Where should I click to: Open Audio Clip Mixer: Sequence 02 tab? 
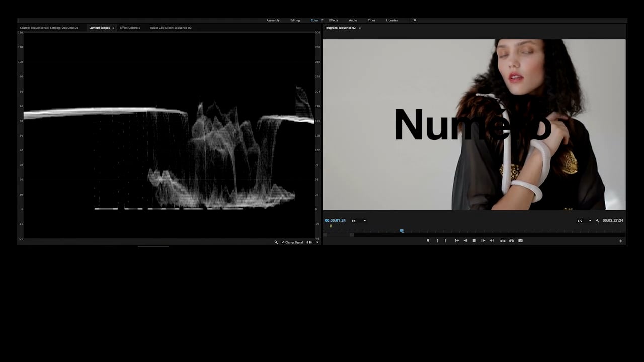pyautogui.click(x=171, y=28)
